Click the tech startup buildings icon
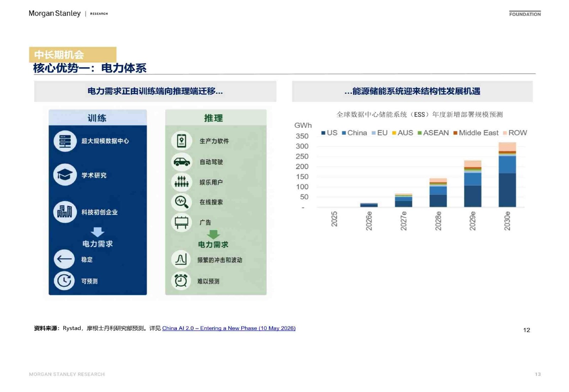 click(x=65, y=212)
